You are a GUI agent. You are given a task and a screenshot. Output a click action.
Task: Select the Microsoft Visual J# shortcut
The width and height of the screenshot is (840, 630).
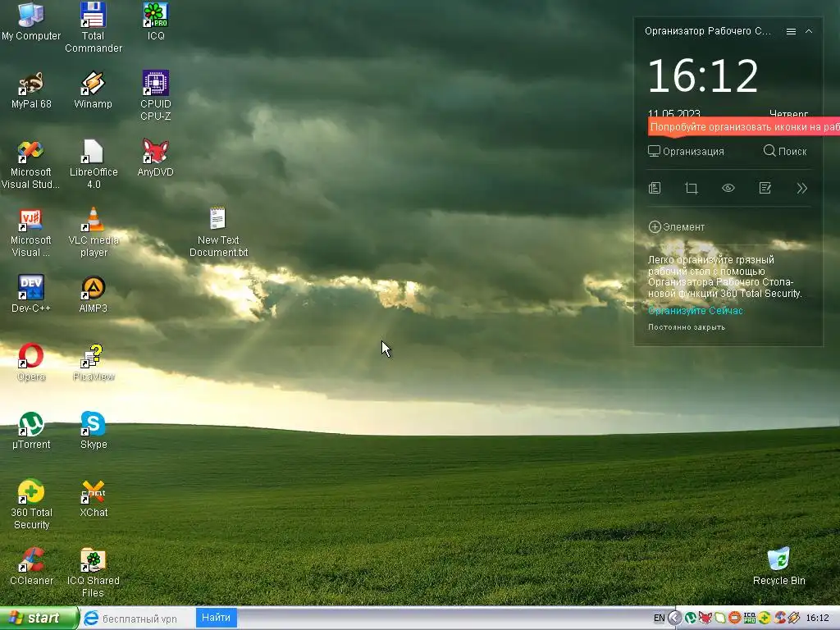tap(30, 232)
